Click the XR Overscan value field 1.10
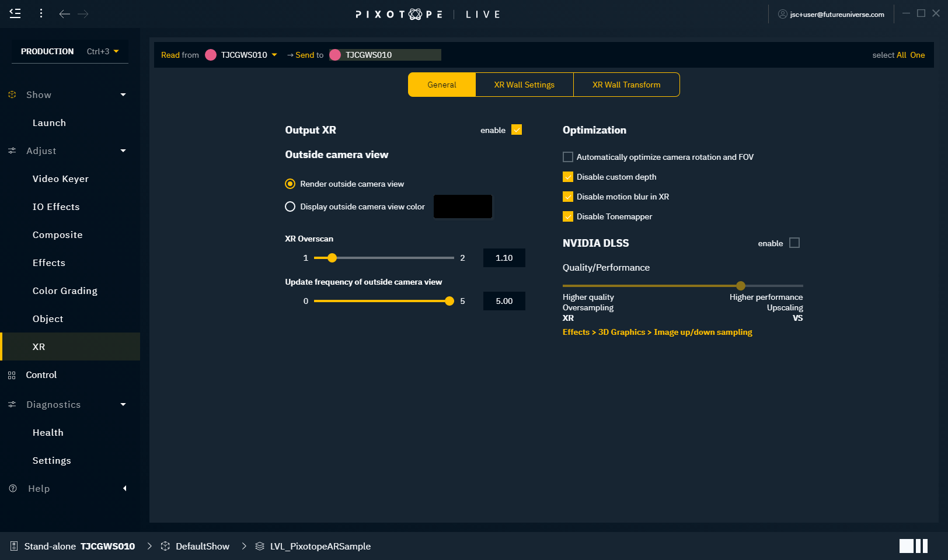This screenshot has height=560, width=948. [504, 258]
